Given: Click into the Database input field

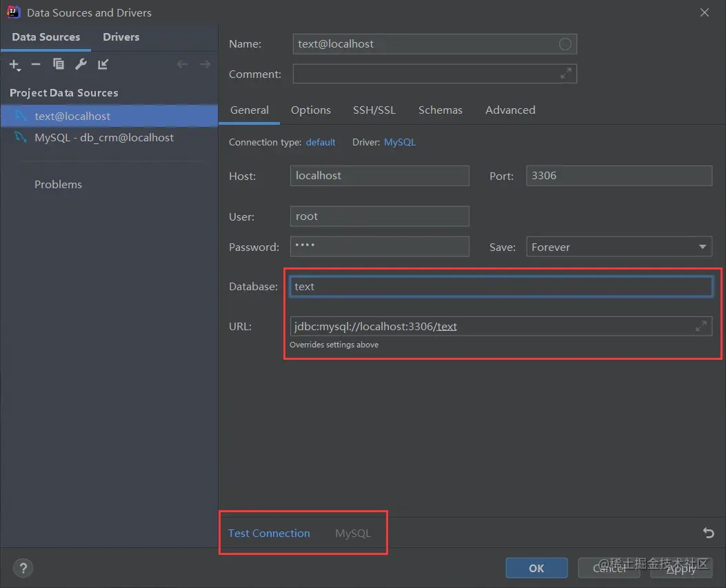Looking at the screenshot, I should click(x=501, y=287).
